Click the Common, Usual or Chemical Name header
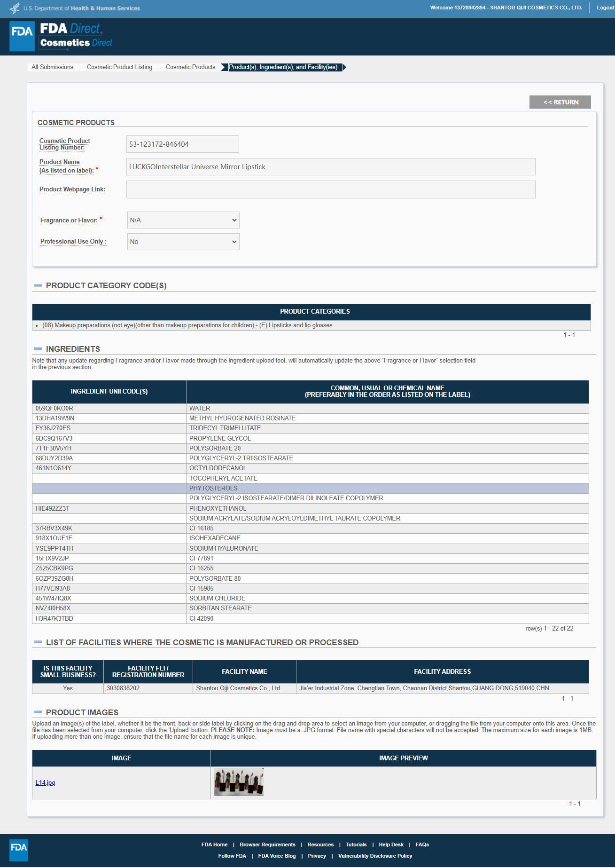The image size is (615, 868). point(387,391)
